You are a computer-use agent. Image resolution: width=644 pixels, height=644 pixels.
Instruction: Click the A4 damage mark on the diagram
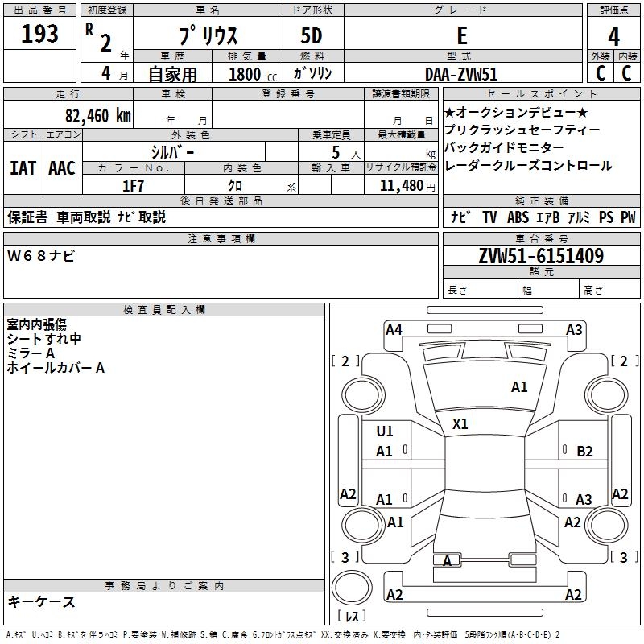(394, 330)
